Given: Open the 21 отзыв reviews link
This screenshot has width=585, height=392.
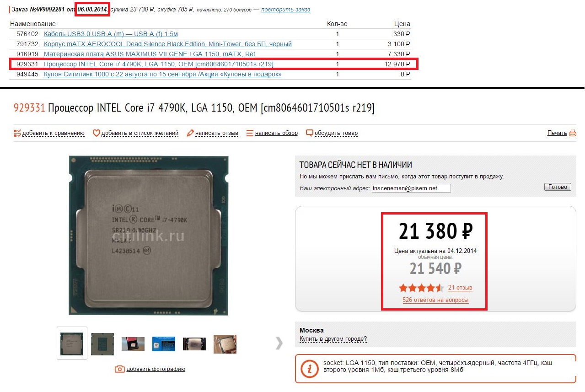Looking at the screenshot, I should (460, 288).
